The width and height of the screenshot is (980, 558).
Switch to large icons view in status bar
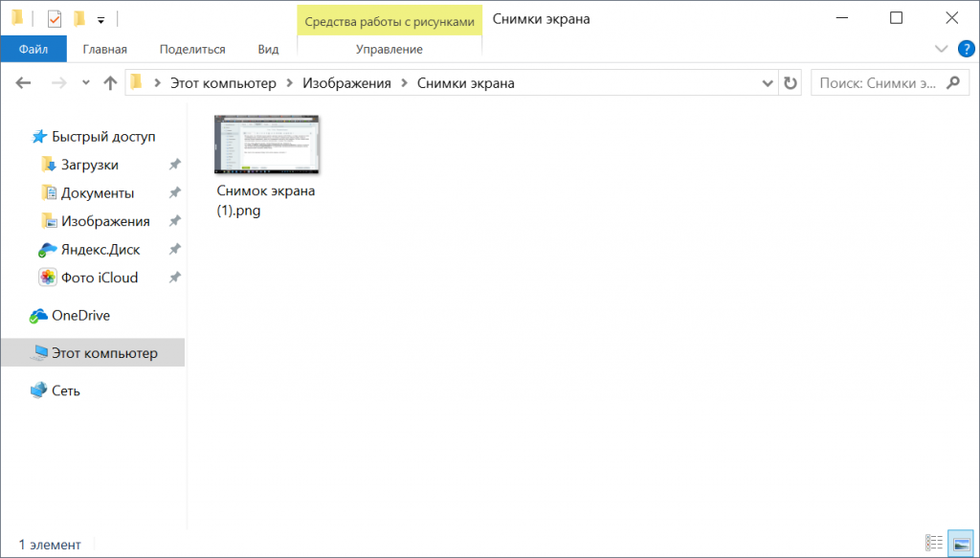point(962,543)
